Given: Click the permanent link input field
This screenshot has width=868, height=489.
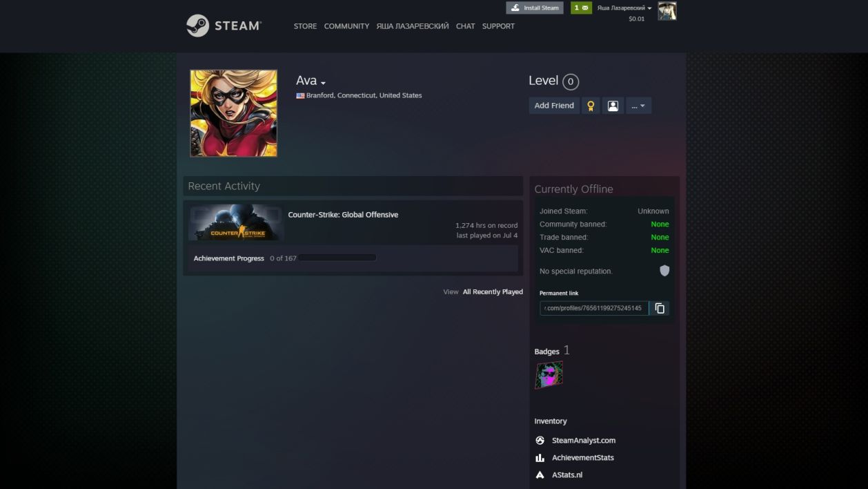Looking at the screenshot, I should pos(594,308).
